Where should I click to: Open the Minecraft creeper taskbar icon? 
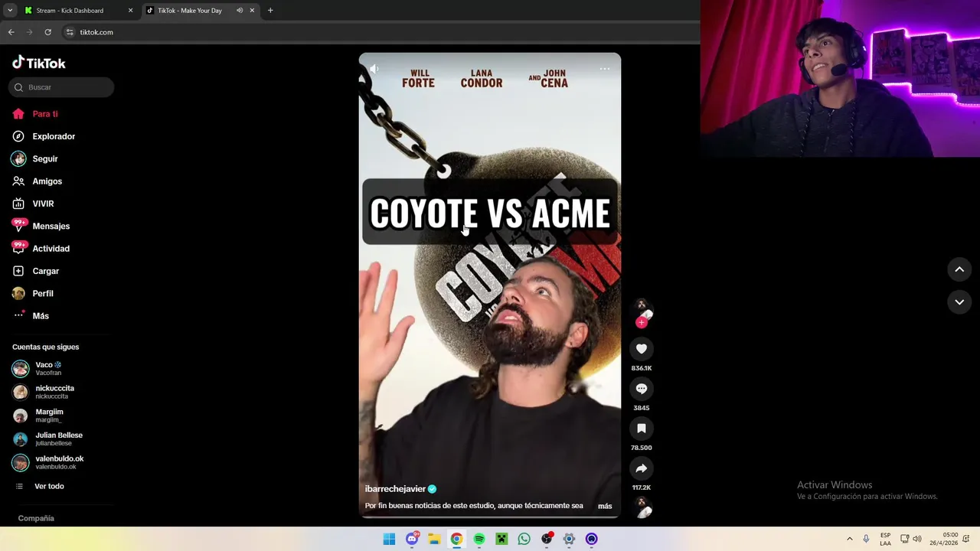501,539
